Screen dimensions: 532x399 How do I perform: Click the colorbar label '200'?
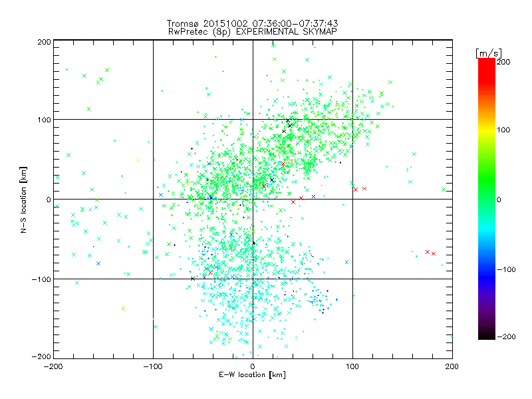click(503, 62)
